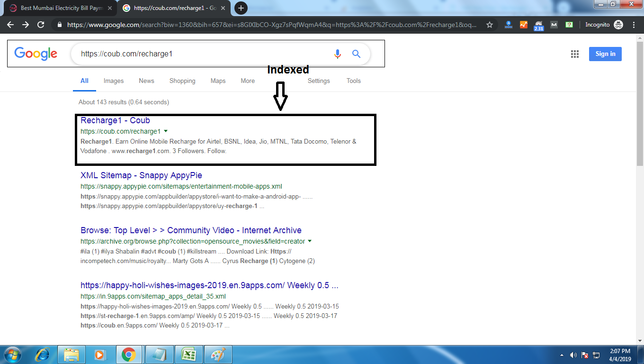Click the in.9apps.com sitemap URL text
Screen dimensions: 644x364
(x=153, y=296)
